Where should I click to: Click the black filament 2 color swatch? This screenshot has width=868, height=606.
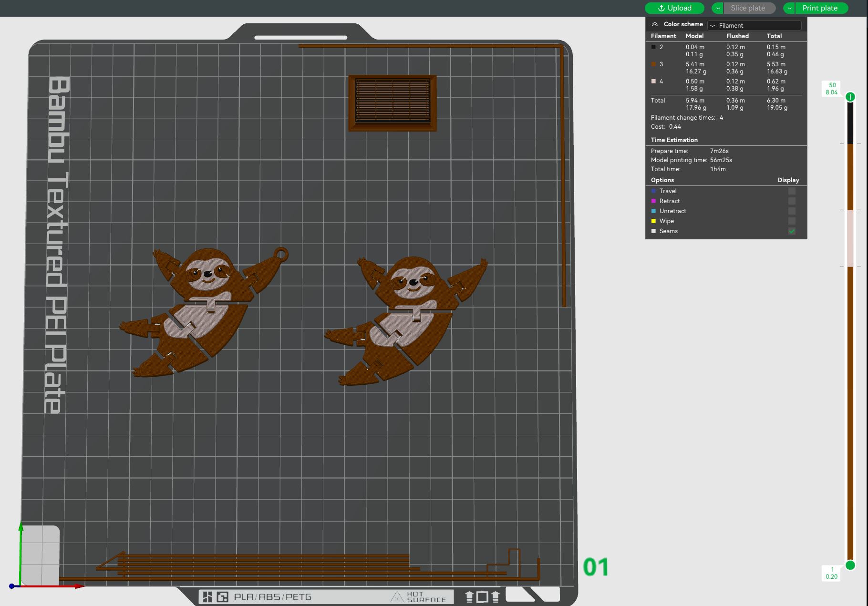click(x=653, y=47)
